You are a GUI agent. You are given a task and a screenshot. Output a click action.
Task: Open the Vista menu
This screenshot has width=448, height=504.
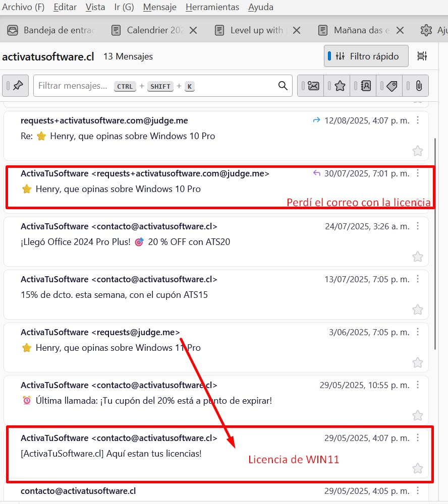[x=95, y=7]
